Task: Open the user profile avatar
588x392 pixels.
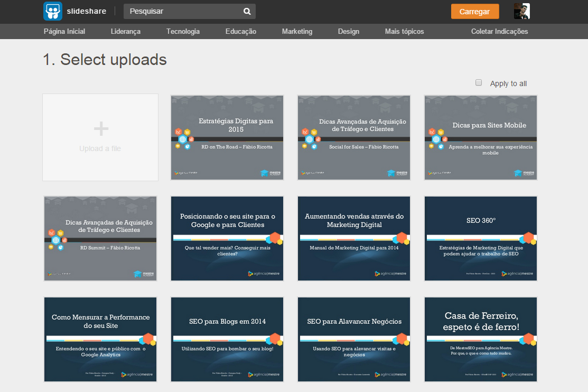Action: 521,11
